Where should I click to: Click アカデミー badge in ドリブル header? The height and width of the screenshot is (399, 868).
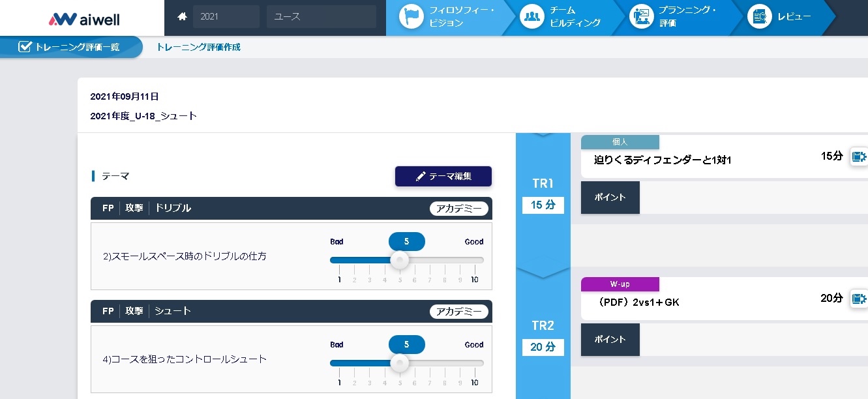[x=459, y=209]
